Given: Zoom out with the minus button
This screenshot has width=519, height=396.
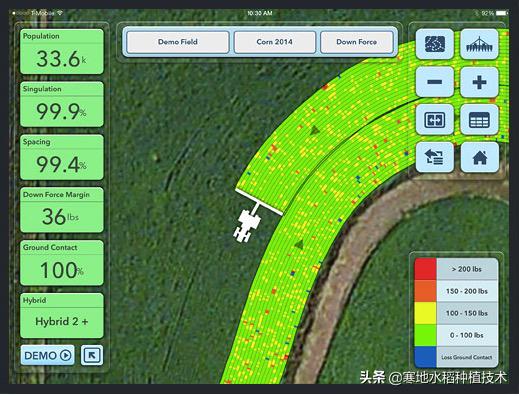Looking at the screenshot, I should 435,82.
